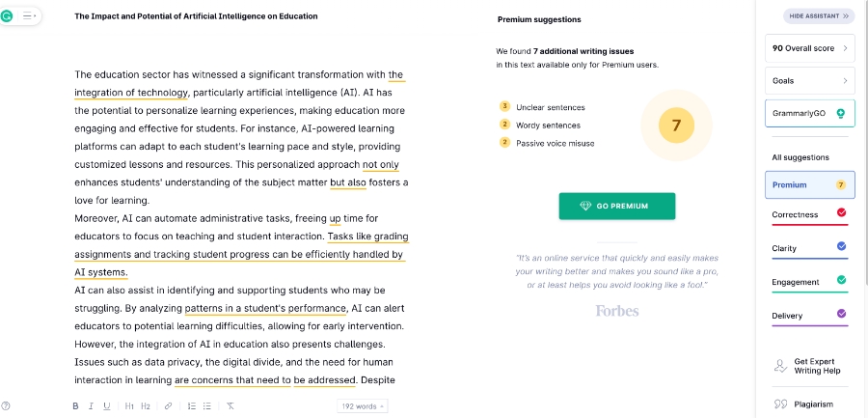This screenshot has height=418, width=868.
Task: Clear text formatting
Action: 231,406
